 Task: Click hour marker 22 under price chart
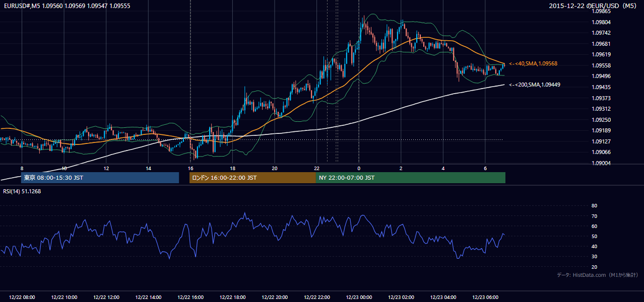pyautogui.click(x=316, y=168)
